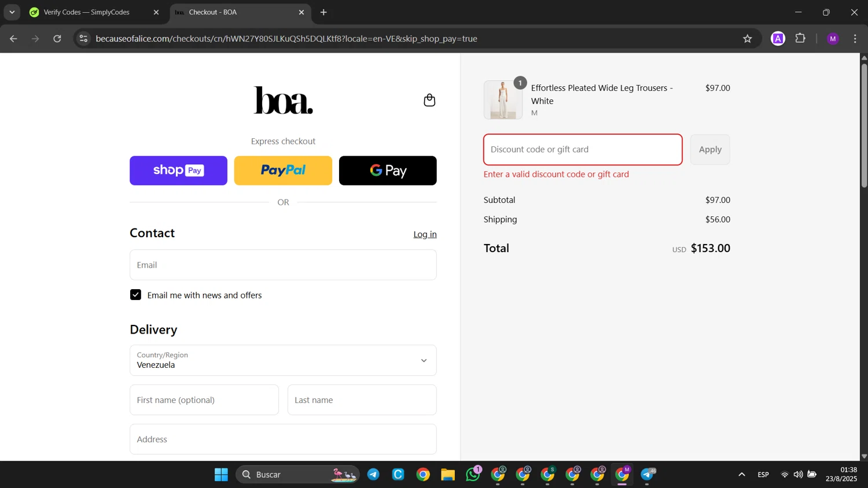Click the Address field
Image resolution: width=868 pixels, height=488 pixels.
[283, 439]
